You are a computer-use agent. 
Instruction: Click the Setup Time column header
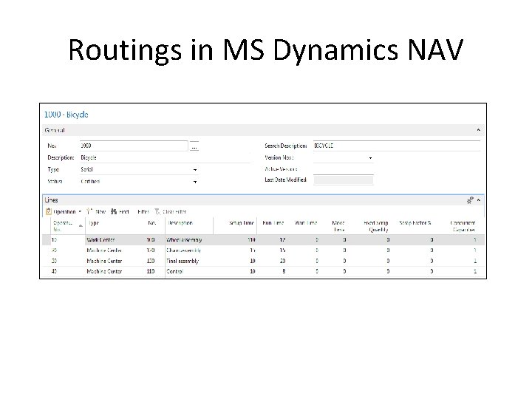[x=242, y=223]
